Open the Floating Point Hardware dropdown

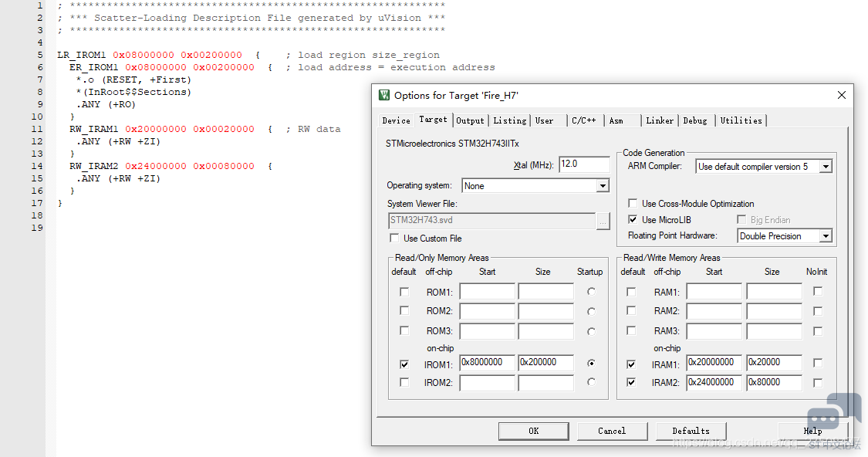pos(826,236)
